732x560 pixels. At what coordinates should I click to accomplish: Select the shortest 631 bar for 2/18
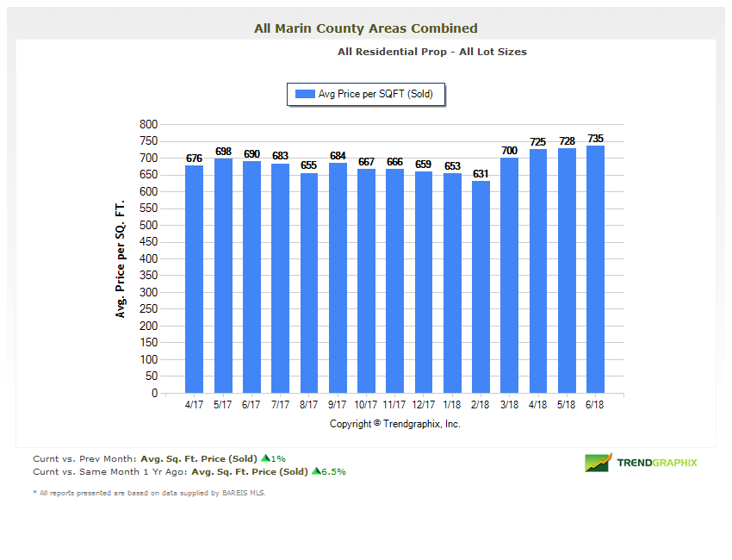480,284
